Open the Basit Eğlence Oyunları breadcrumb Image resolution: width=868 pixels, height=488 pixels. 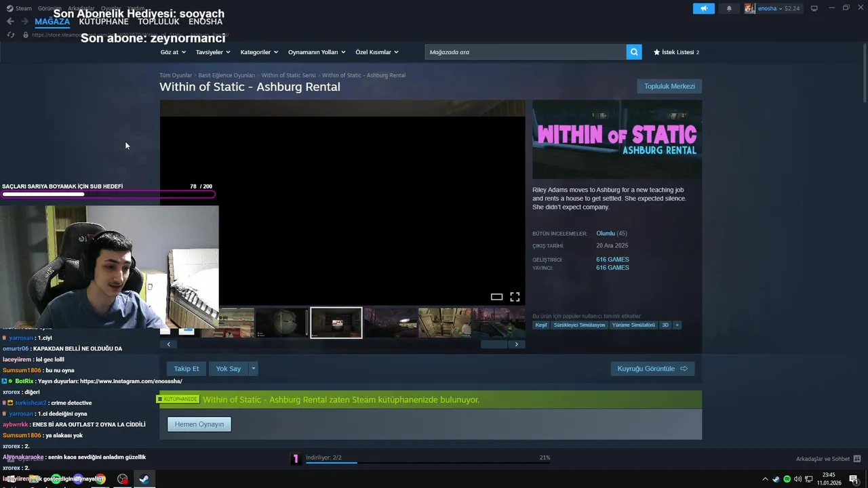(226, 75)
